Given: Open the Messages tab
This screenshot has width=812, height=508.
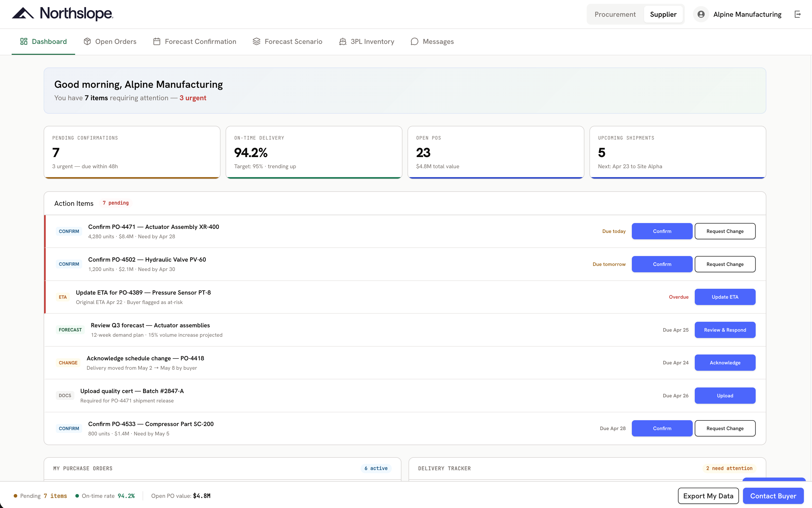Looking at the screenshot, I should 432,41.
